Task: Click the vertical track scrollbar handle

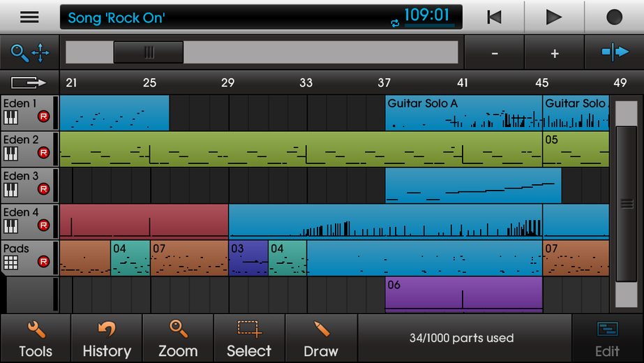Action: point(627,204)
